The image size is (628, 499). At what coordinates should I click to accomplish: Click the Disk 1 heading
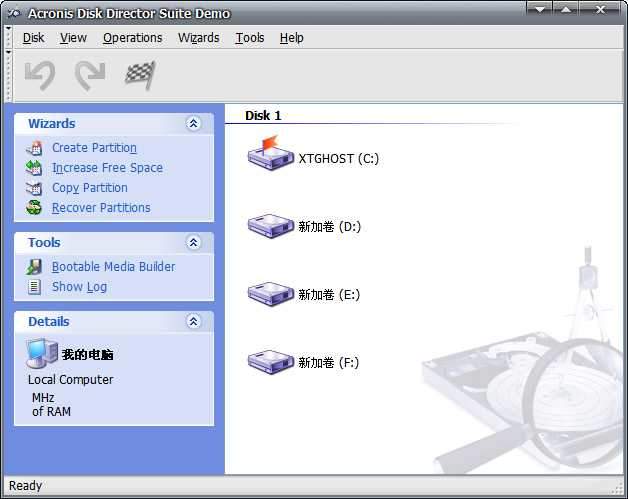coord(263,116)
